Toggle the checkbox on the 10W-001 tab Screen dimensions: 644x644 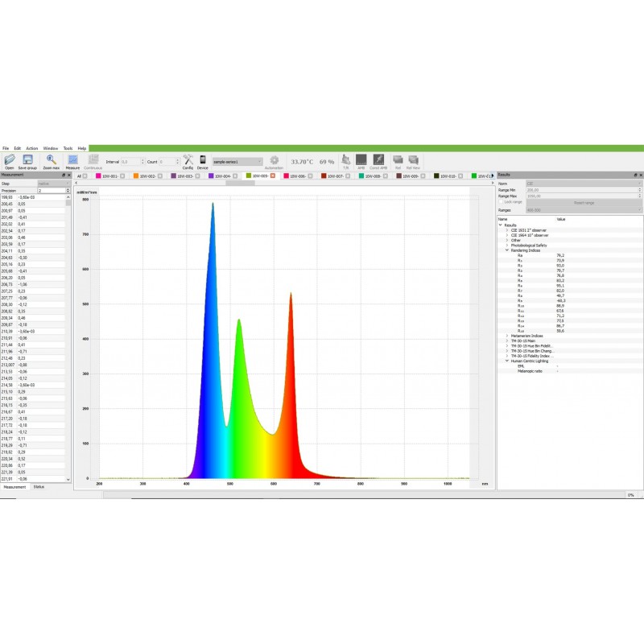(122, 175)
